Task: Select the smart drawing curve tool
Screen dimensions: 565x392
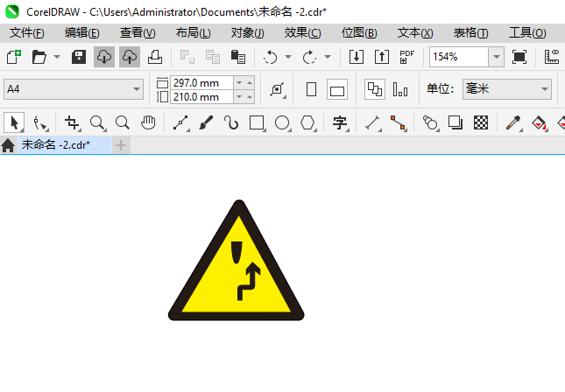Action: pyautogui.click(x=231, y=122)
